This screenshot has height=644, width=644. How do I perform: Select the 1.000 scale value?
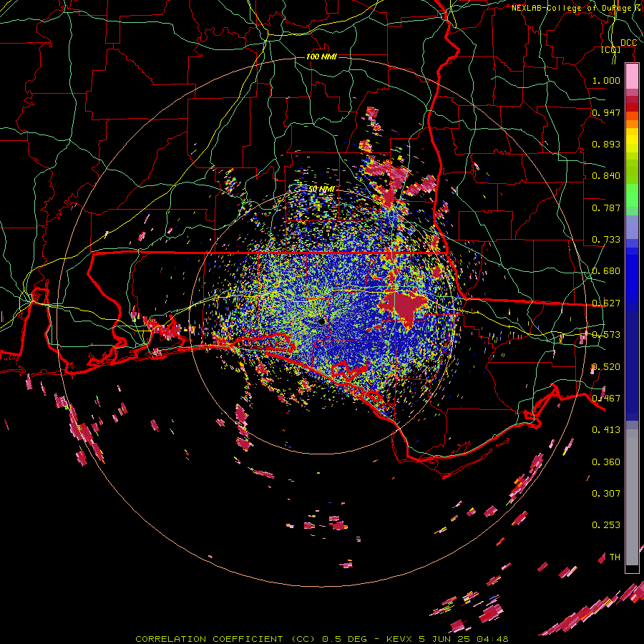606,80
